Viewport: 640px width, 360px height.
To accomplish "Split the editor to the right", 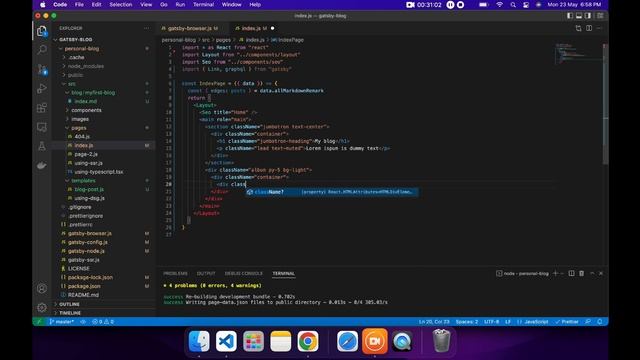I will [x=589, y=28].
